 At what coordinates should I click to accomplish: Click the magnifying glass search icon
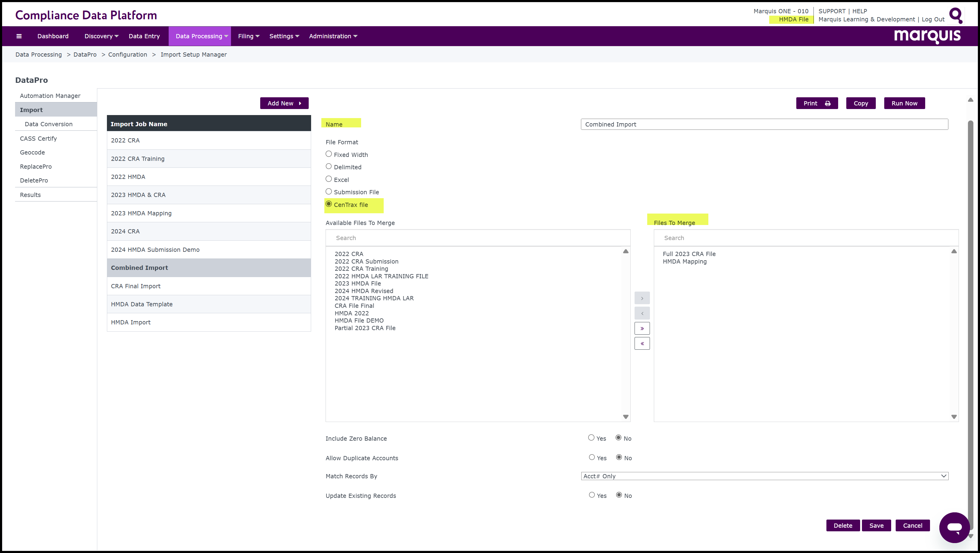pos(955,16)
